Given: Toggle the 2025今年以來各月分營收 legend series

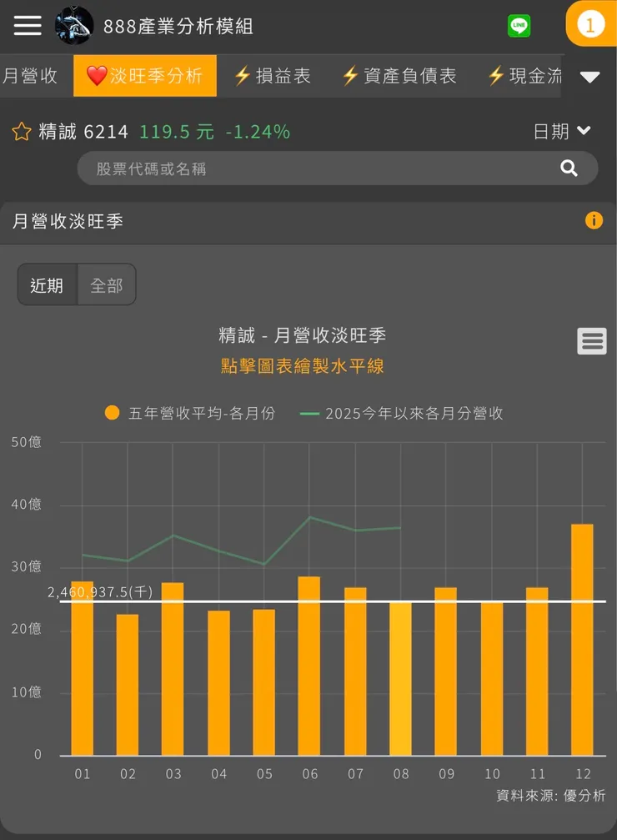Looking at the screenshot, I should pos(402,413).
